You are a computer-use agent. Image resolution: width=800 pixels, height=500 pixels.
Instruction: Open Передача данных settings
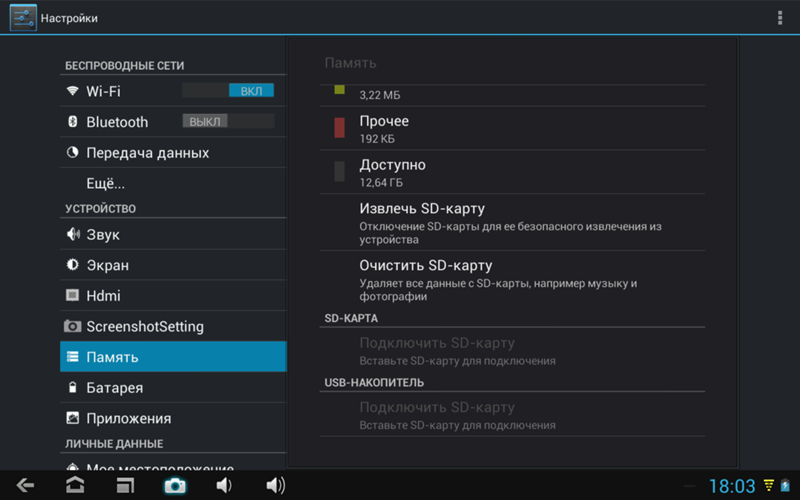point(173,152)
